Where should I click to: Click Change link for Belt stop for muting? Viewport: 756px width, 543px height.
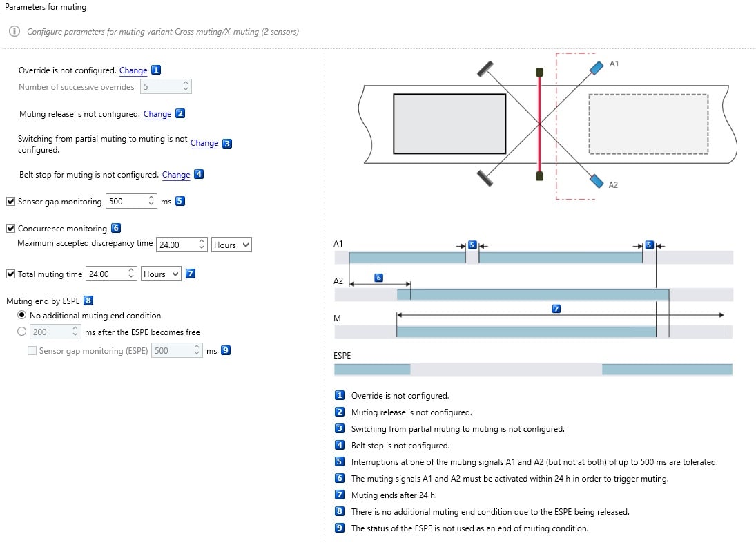[176, 175]
